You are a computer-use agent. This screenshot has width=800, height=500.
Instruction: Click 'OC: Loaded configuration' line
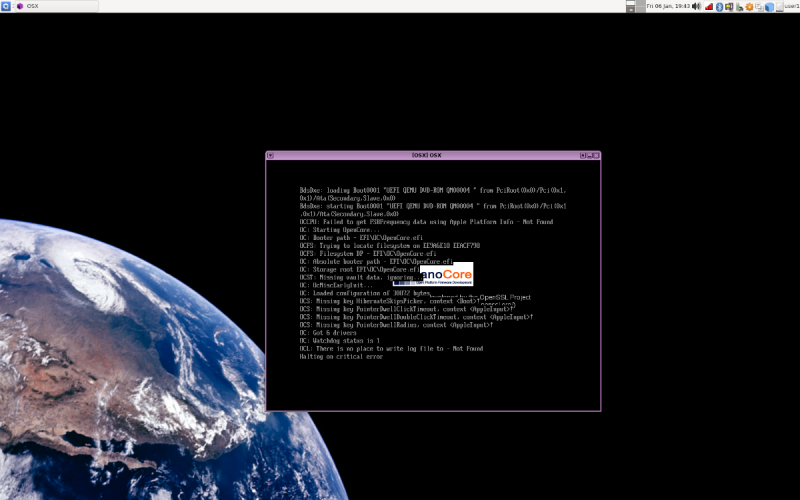[365, 293]
